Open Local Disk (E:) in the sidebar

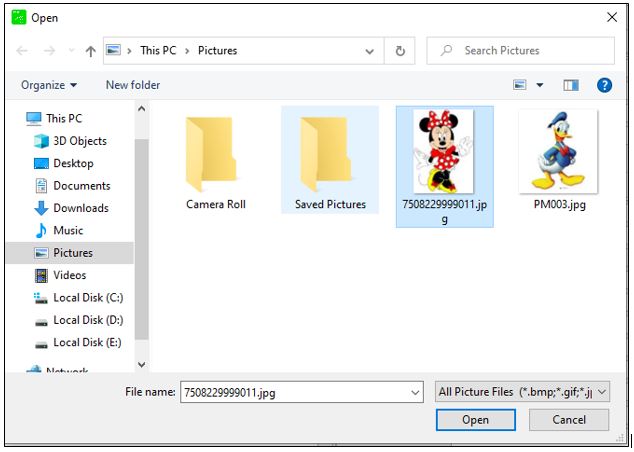(x=87, y=342)
